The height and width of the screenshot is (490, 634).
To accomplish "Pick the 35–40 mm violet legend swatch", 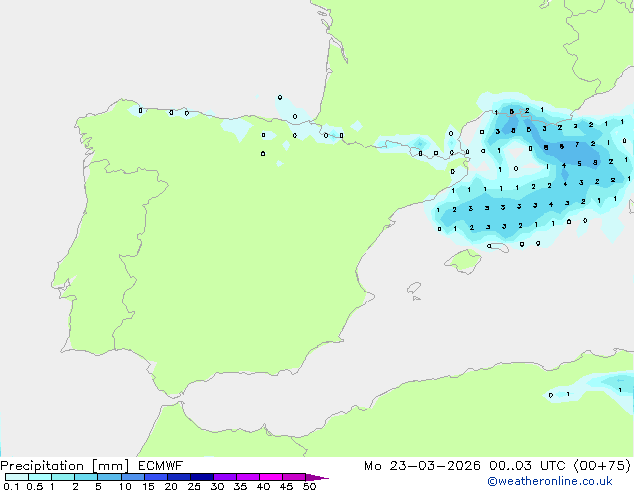I will tap(248, 477).
